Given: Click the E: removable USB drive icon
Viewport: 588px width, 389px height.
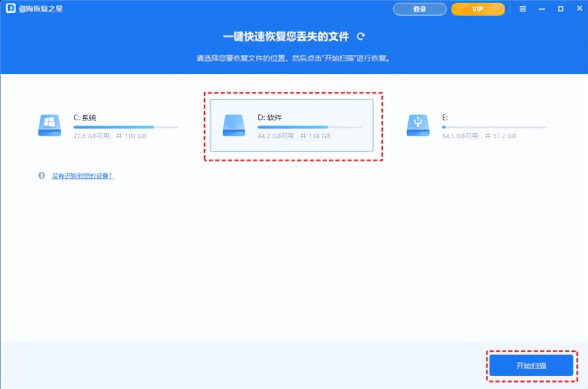Looking at the screenshot, I should tap(417, 126).
